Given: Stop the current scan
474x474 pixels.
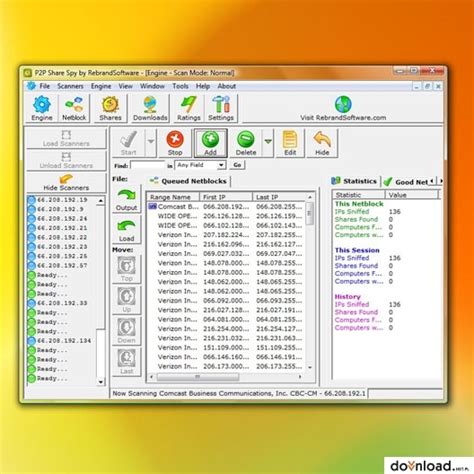Looking at the screenshot, I should 175,143.
